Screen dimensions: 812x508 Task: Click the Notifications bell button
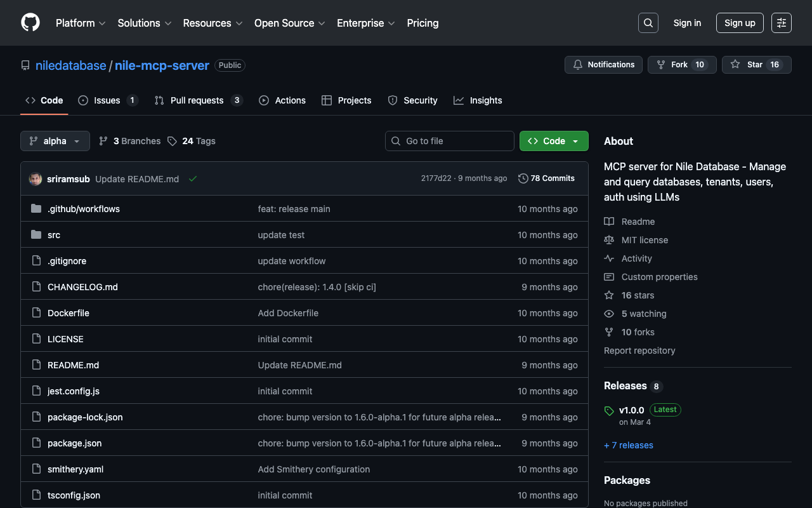[603, 65]
